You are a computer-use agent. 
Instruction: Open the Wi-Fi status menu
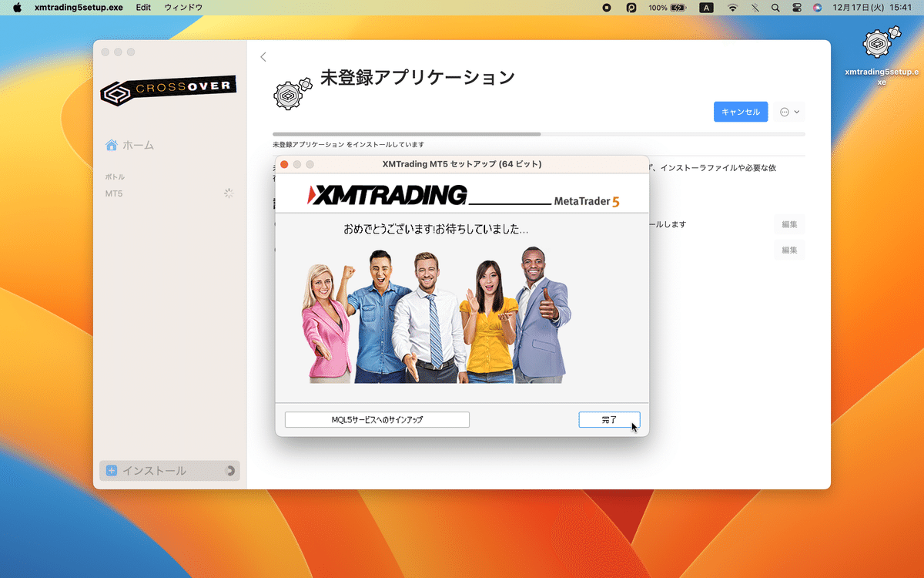tap(732, 7)
